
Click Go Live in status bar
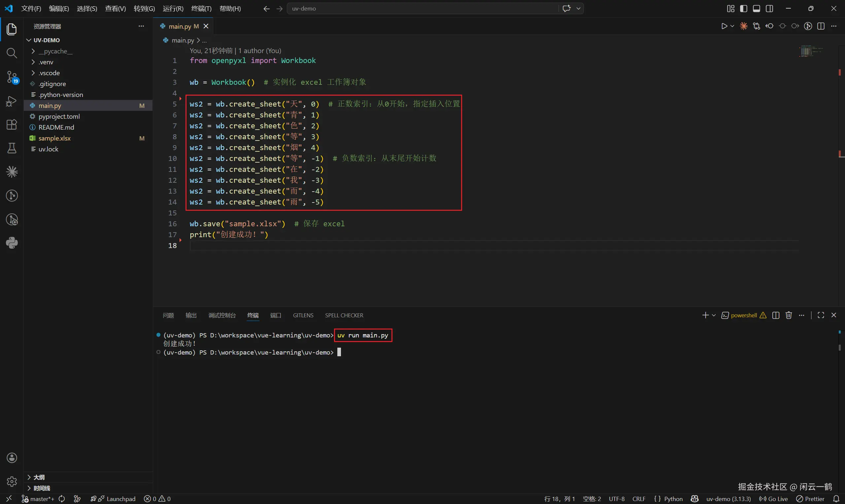coord(774,499)
